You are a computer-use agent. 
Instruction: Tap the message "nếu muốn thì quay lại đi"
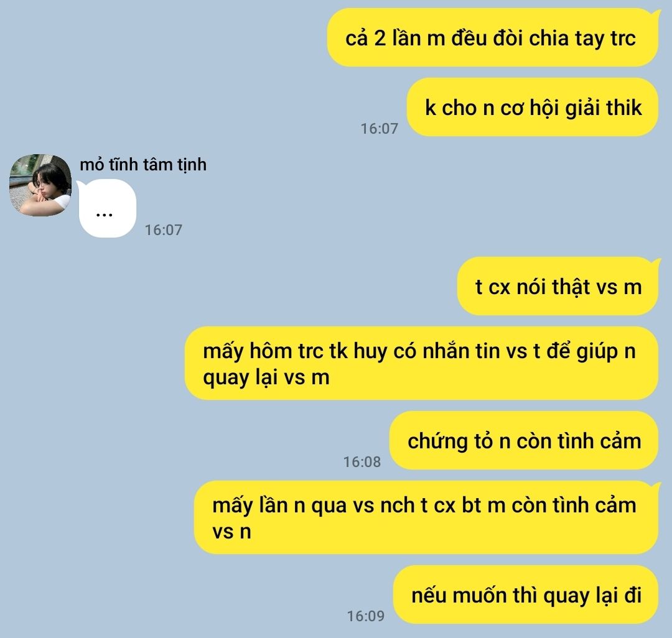pyautogui.click(x=526, y=594)
